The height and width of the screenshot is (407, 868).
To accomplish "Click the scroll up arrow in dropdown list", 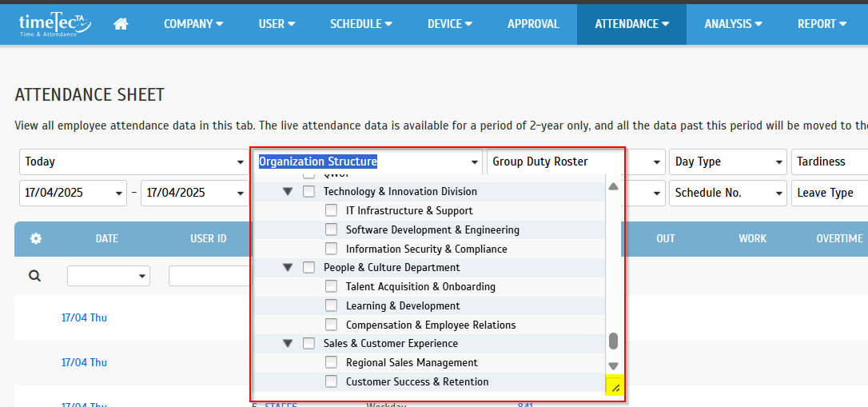I will (x=613, y=186).
